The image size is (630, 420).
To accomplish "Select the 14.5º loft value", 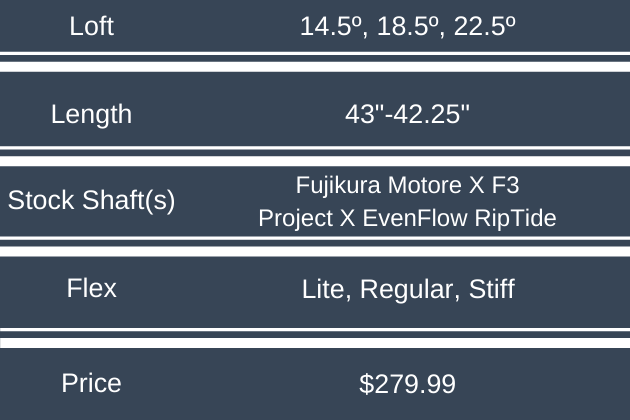I will tap(332, 27).
